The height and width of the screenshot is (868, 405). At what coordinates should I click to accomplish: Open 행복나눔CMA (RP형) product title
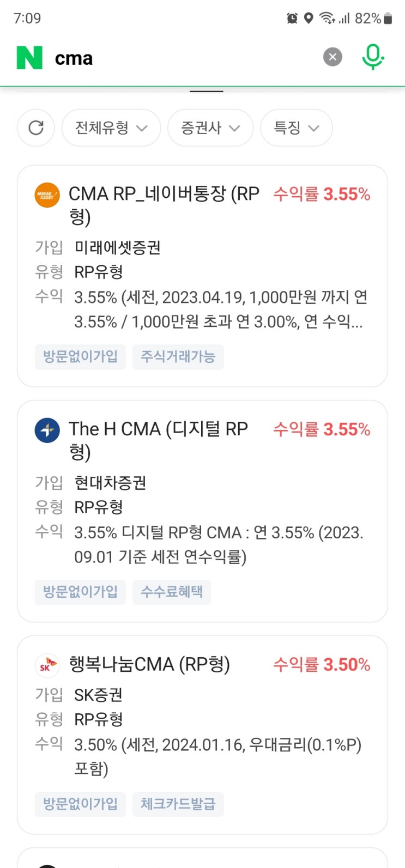point(149,665)
